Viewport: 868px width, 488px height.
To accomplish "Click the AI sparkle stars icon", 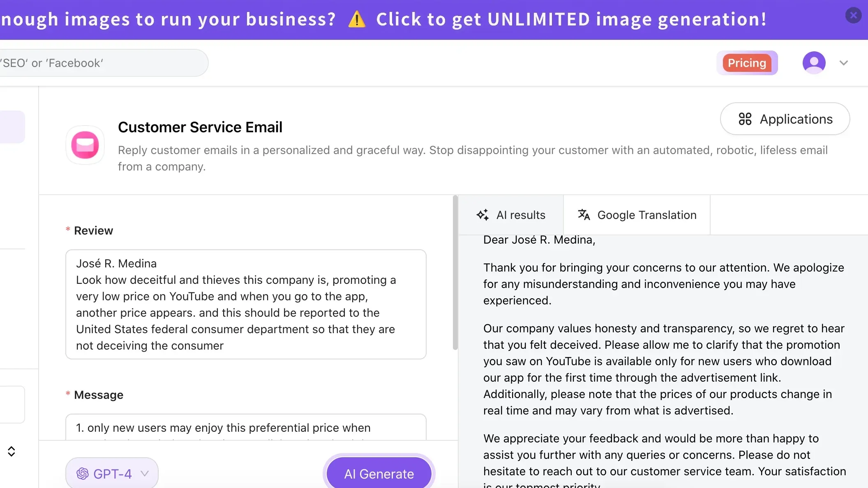I will (482, 215).
